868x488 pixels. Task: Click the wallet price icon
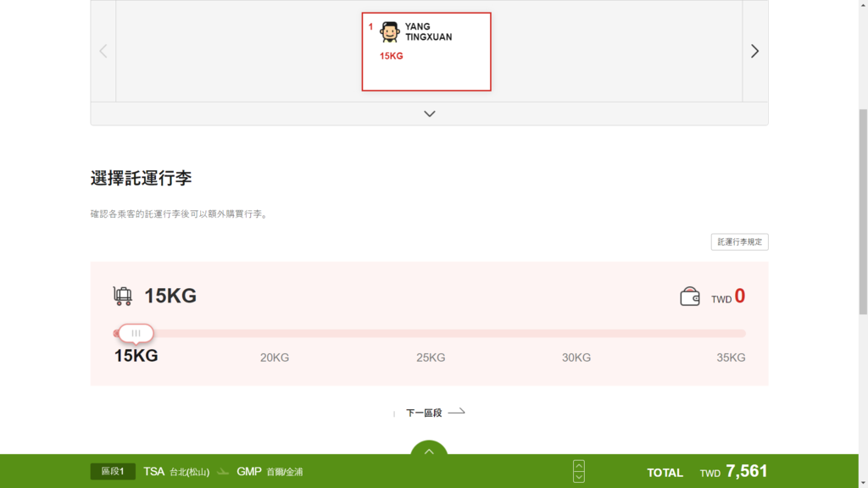click(690, 297)
